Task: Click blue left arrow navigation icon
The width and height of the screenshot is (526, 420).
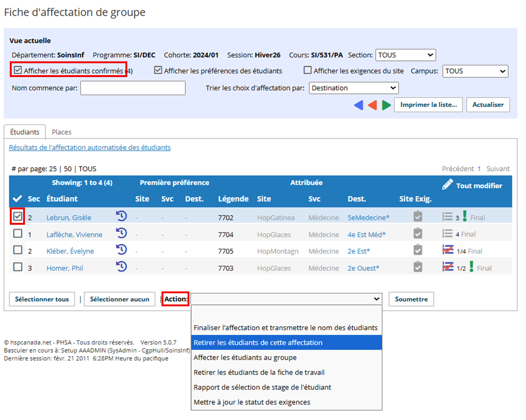Action: coord(358,105)
